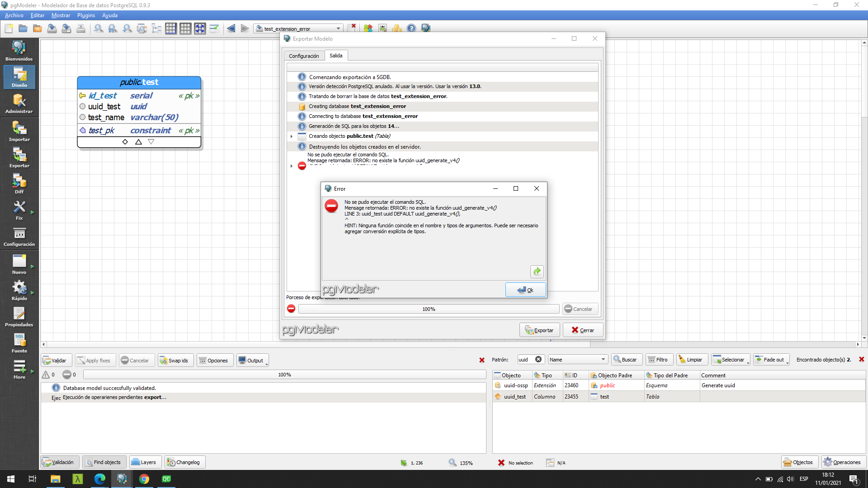Viewport: 868px width, 488px height.
Task: Switch to the Configuración tab in Exportar Modelo
Action: pyautogui.click(x=304, y=55)
